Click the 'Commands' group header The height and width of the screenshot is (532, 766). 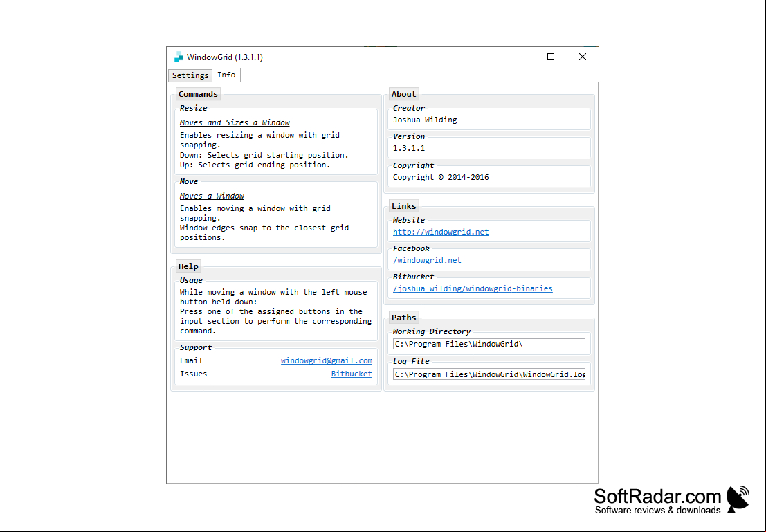pyautogui.click(x=198, y=94)
